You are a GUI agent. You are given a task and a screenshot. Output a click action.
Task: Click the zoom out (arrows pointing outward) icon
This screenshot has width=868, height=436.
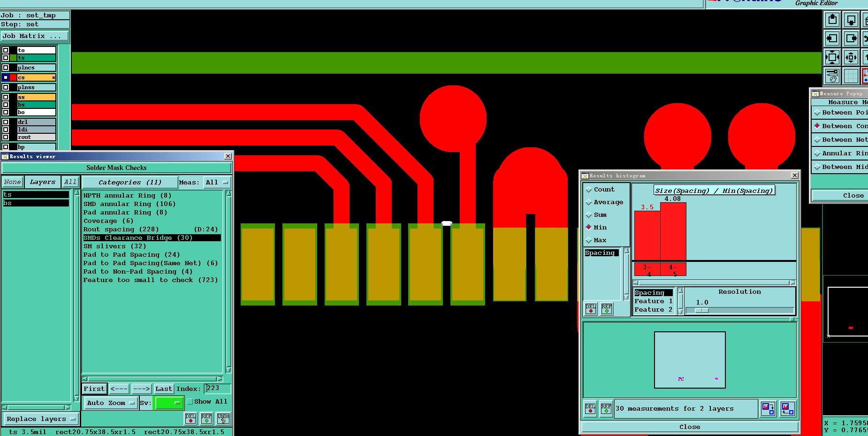pyautogui.click(x=851, y=57)
